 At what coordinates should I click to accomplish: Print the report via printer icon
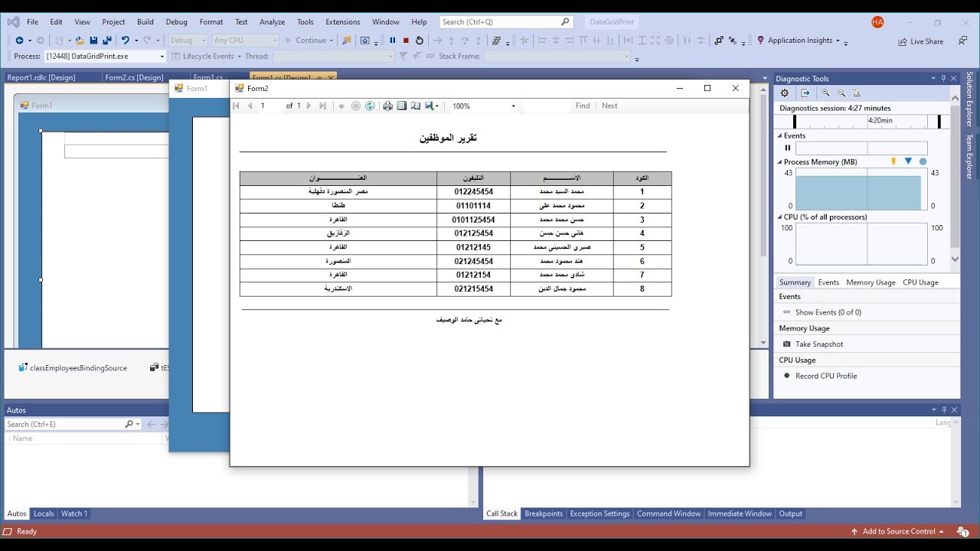click(387, 106)
